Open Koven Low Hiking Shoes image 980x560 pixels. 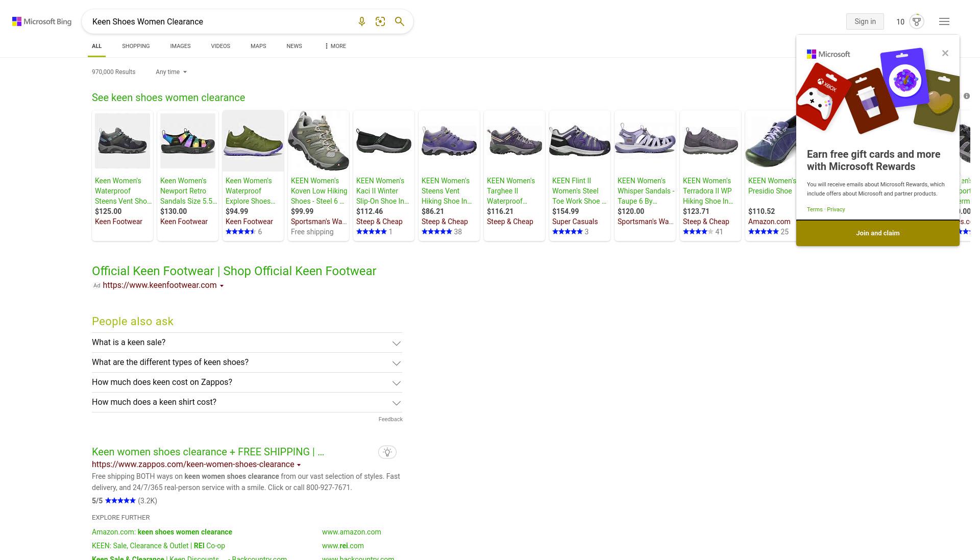[318, 141]
